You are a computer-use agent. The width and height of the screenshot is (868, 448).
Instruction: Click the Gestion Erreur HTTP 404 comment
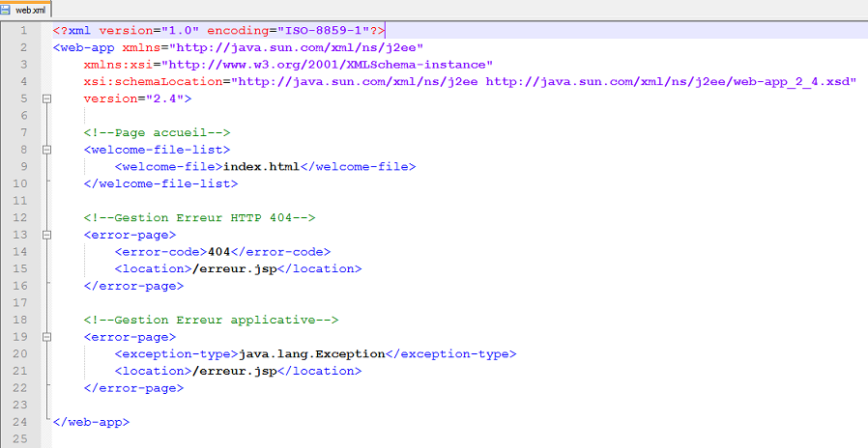coord(199,218)
